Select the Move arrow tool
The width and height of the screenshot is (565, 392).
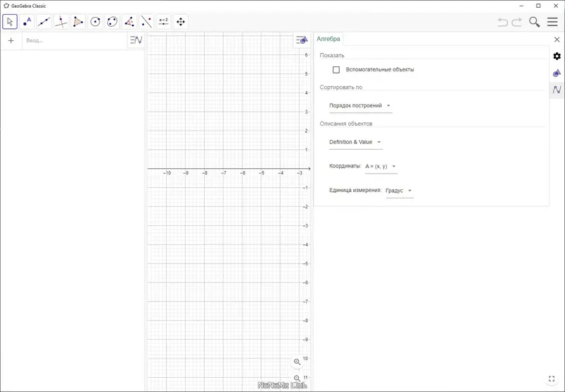tap(10, 22)
